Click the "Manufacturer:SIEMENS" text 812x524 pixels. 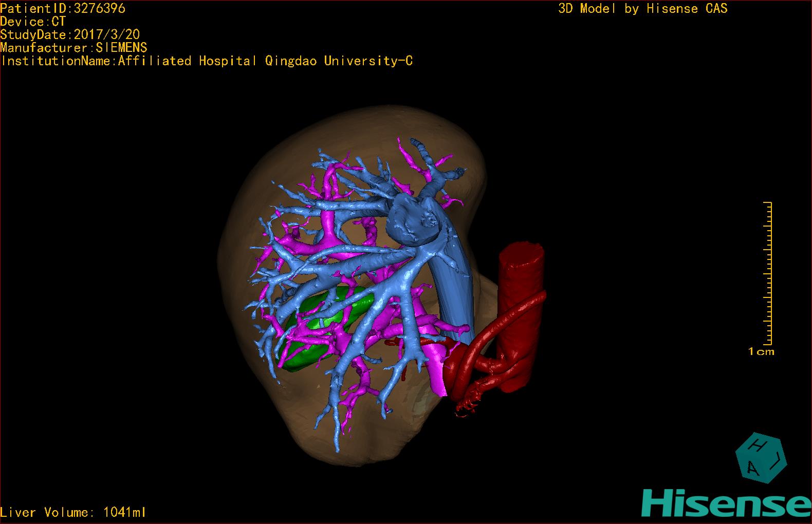click(73, 48)
